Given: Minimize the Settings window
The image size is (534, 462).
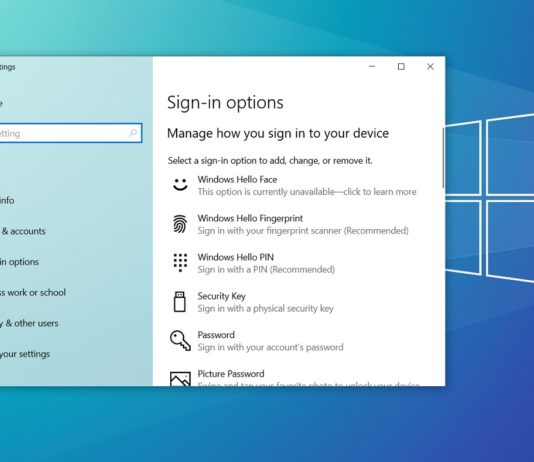Looking at the screenshot, I should click(x=372, y=66).
